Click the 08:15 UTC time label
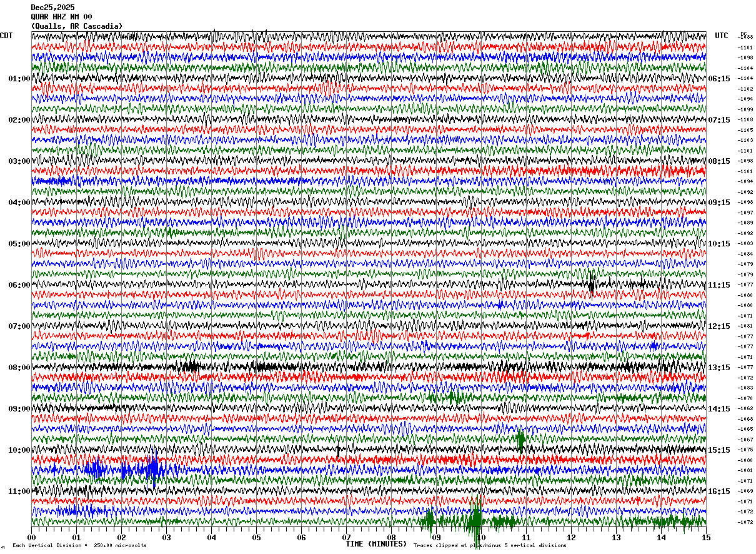This screenshot has width=756, height=554. pos(719,161)
